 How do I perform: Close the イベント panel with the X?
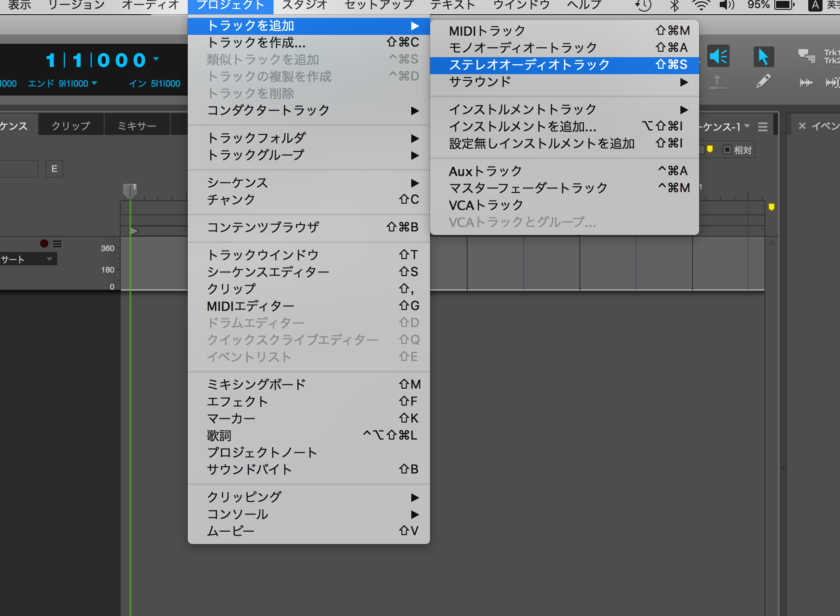[x=802, y=126]
